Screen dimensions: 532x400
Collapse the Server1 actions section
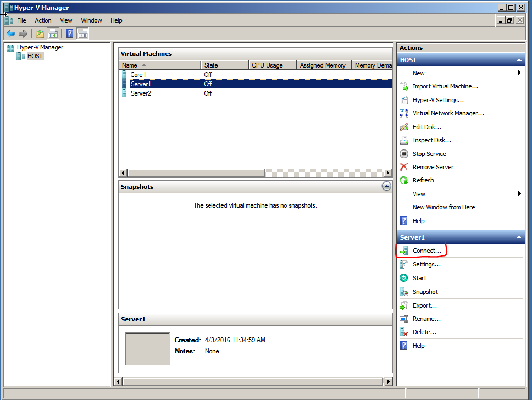(x=519, y=237)
